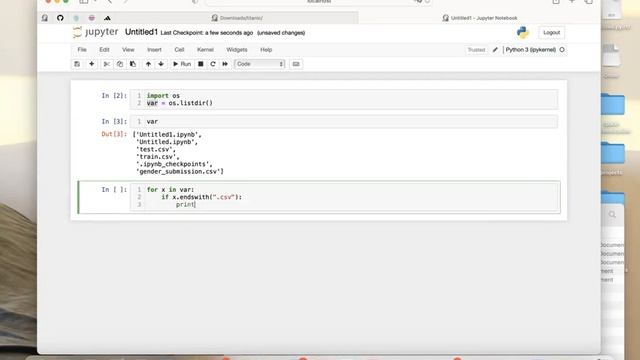Open the File menu
Viewport: 640px width, 360px height.
82,50
